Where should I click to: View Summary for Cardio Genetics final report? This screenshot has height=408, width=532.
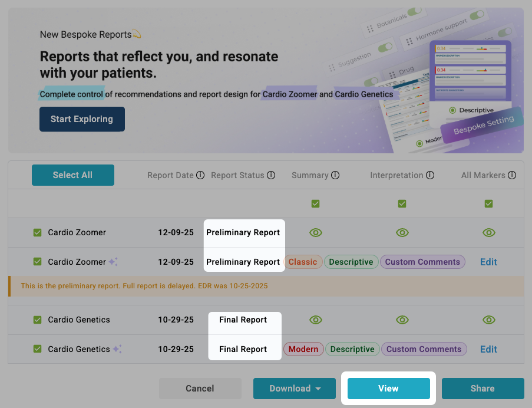[x=316, y=320]
